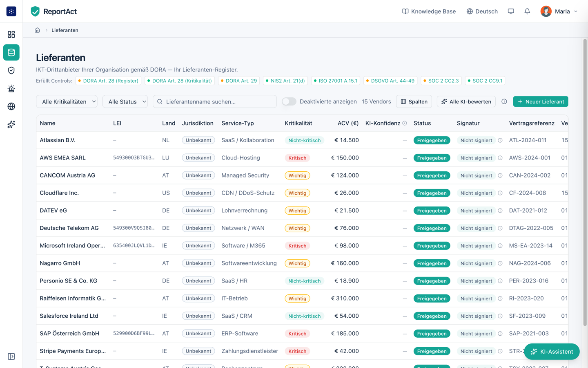Image resolution: width=588 pixels, height=368 pixels.
Task: Click the Lieferanten breadcrumb link
Action: point(65,30)
